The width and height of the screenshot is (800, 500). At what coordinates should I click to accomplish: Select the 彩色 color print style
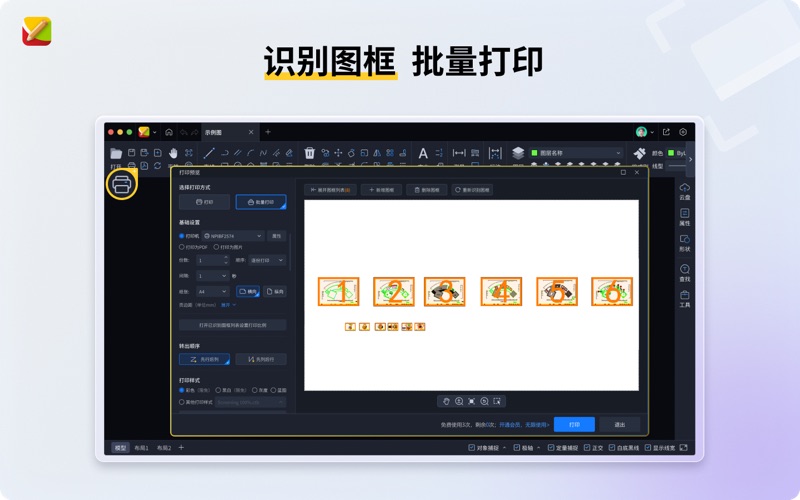coord(182,390)
